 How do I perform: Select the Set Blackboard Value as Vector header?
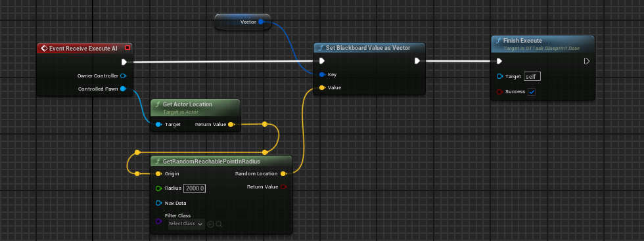(369, 48)
